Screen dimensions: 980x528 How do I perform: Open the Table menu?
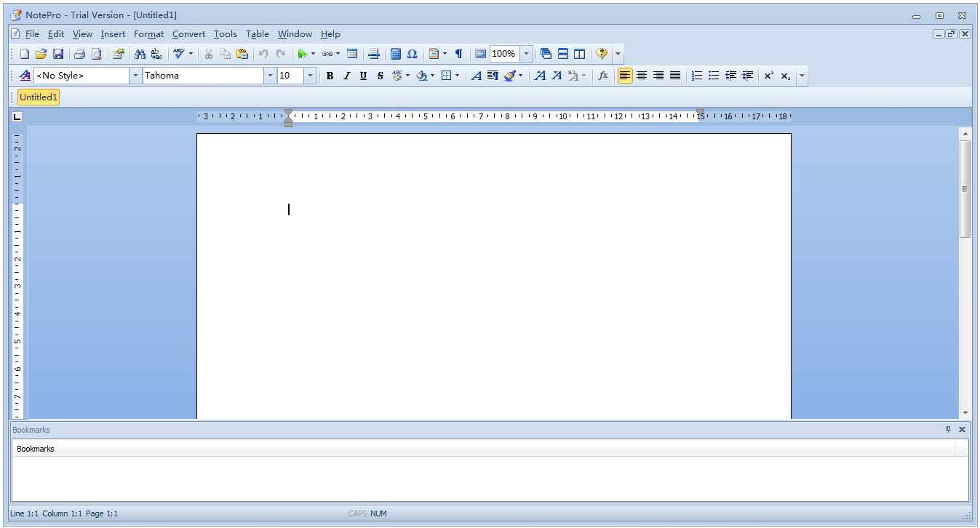[258, 34]
